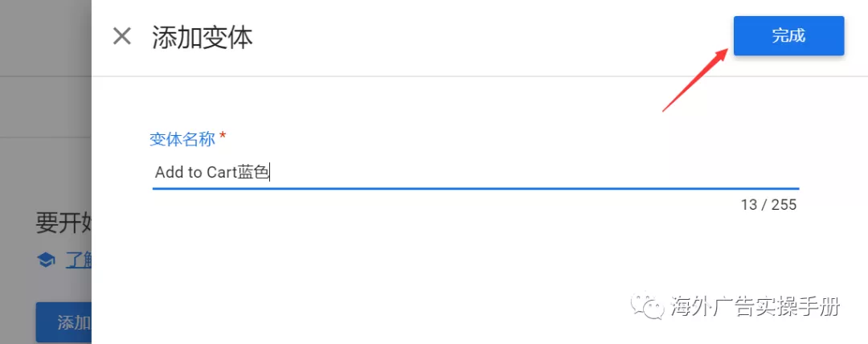Focus the 变体名称 text input field
868x344 pixels.
coord(474,172)
